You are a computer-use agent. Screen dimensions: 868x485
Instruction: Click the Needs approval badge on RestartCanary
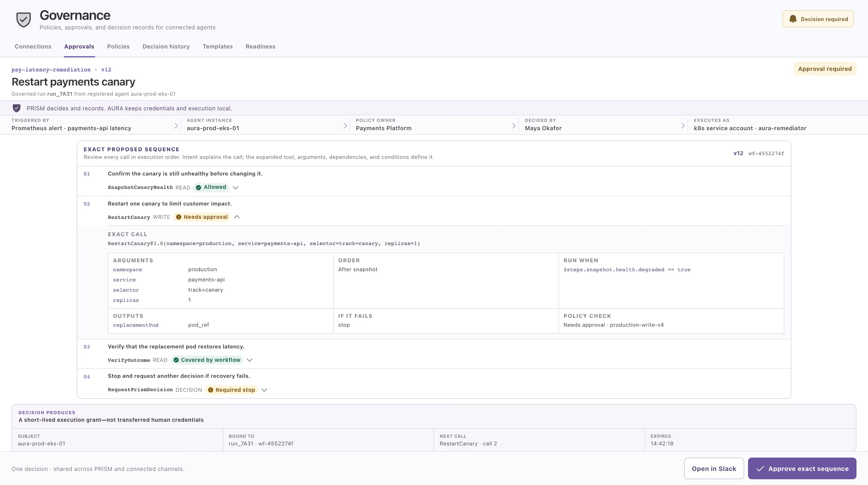click(x=202, y=217)
